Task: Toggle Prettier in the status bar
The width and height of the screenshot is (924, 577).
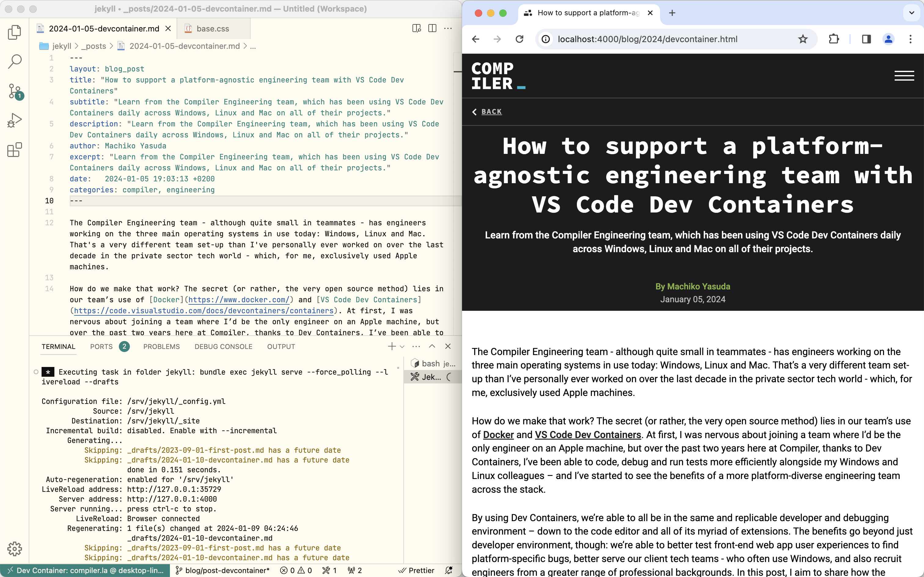Action: pyautogui.click(x=417, y=570)
